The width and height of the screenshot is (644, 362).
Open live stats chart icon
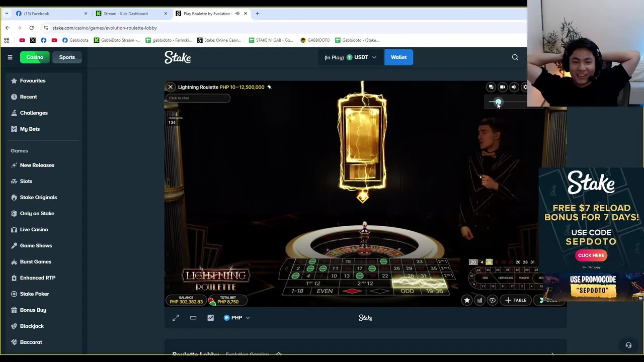[x=210, y=318]
